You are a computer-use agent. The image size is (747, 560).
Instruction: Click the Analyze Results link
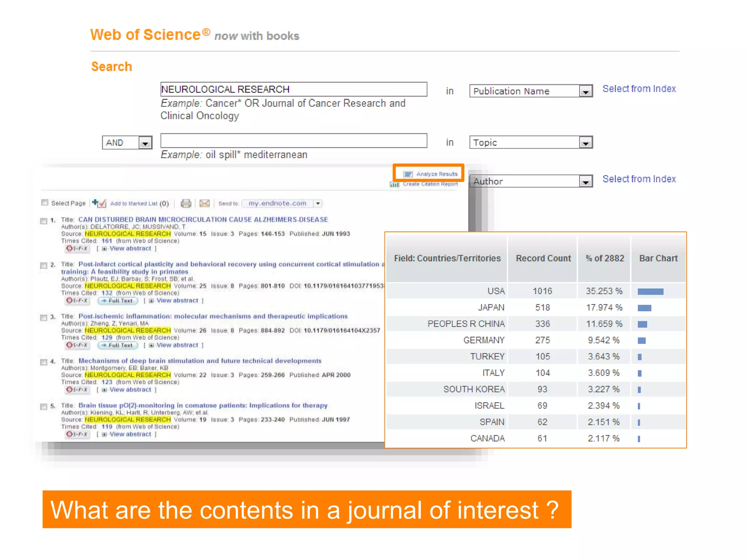pyautogui.click(x=437, y=174)
